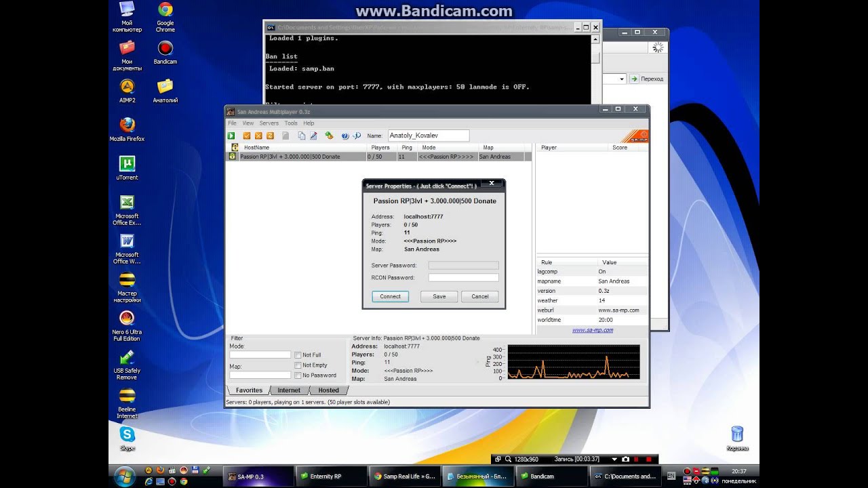Viewport: 868px width, 488px height.
Task: Open the Settings toolbar icon in SA-MP
Action: 330,136
